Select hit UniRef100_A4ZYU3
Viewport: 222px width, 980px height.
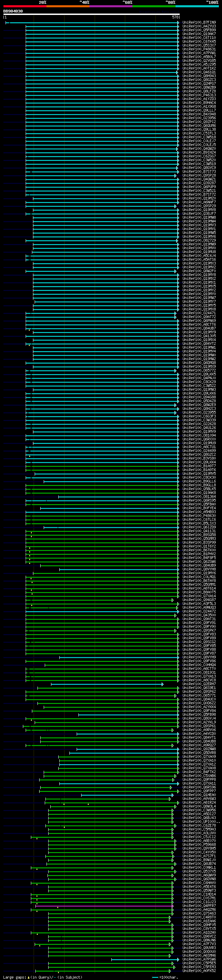pos(199,26)
